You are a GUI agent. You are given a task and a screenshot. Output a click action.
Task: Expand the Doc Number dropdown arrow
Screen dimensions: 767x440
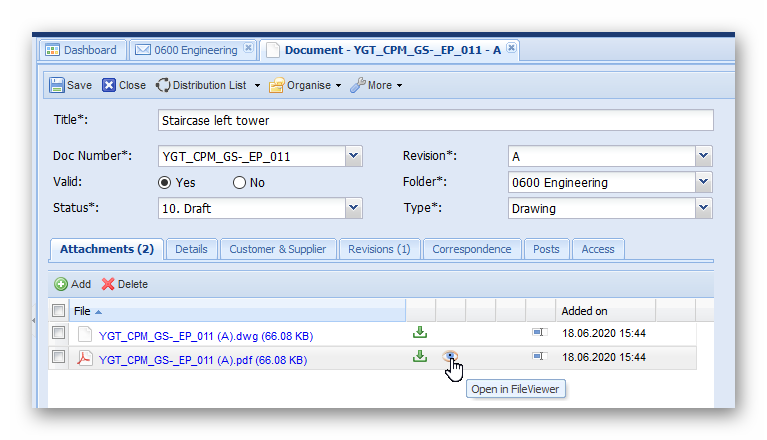pos(354,156)
